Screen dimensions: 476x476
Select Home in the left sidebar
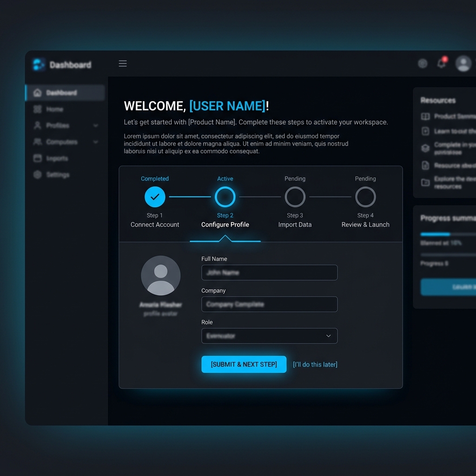click(x=54, y=109)
